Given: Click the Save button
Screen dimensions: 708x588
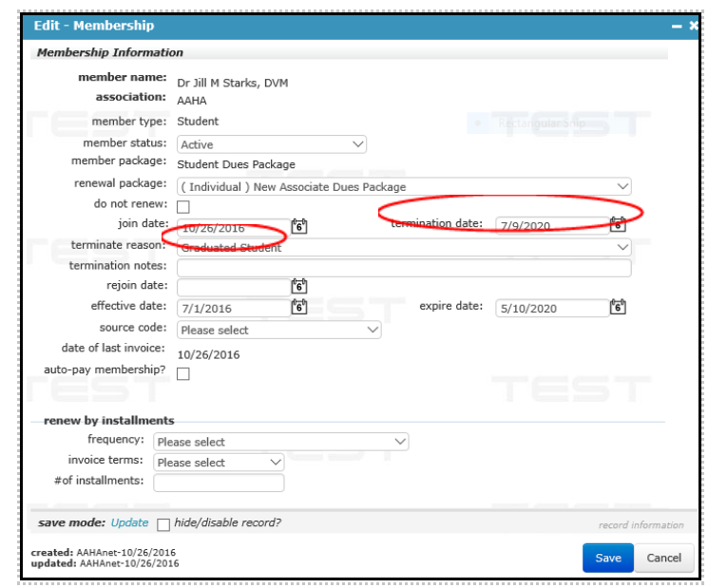Looking at the screenshot, I should tap(607, 558).
